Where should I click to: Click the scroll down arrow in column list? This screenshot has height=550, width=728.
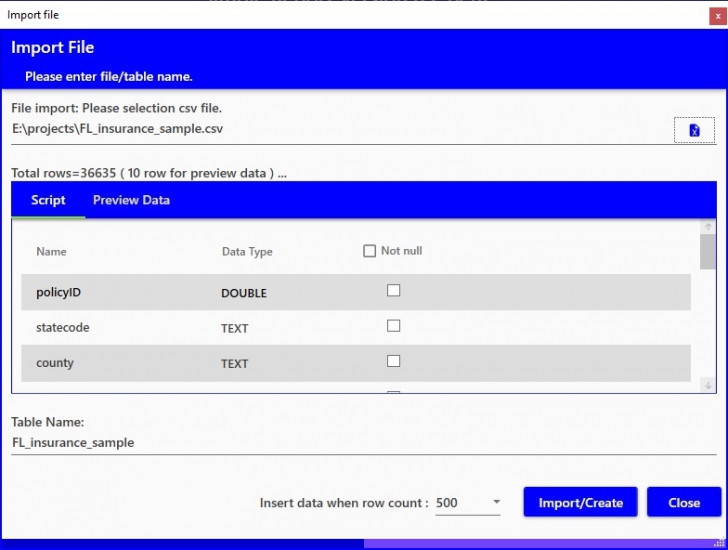click(x=708, y=385)
